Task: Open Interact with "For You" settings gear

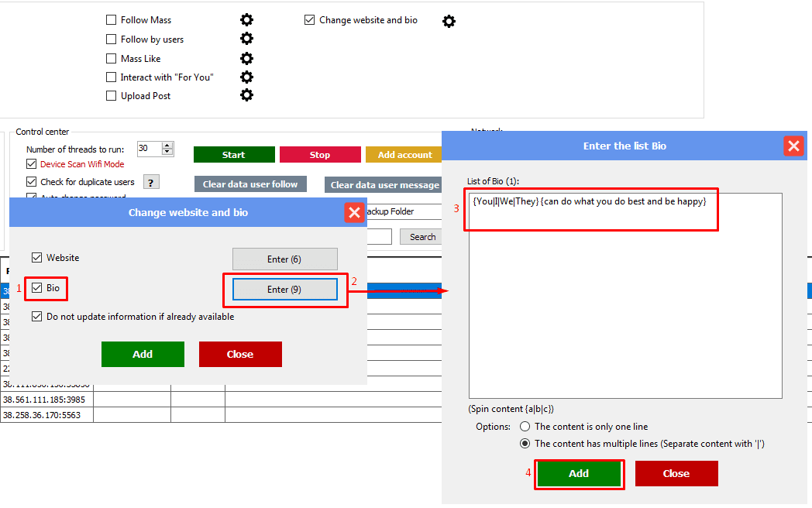Action: (x=246, y=77)
